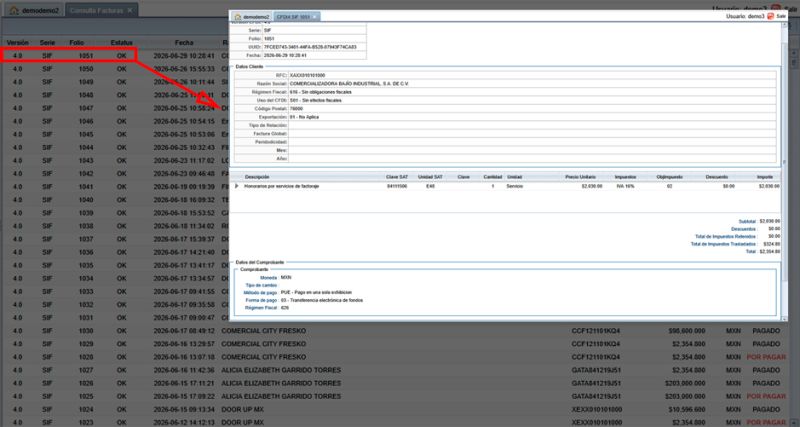Click POR PAGAR status in folio 1025 row

point(766,396)
